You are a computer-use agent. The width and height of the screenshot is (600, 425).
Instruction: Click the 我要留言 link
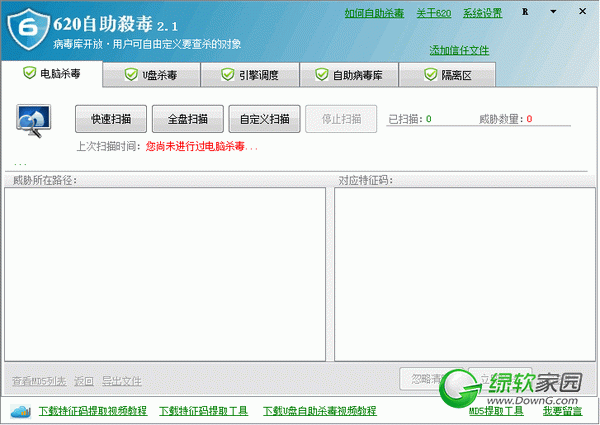pos(562,411)
